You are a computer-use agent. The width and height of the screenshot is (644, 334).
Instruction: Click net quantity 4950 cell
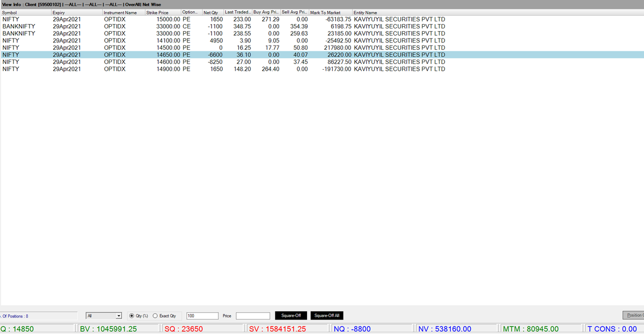[x=216, y=40]
